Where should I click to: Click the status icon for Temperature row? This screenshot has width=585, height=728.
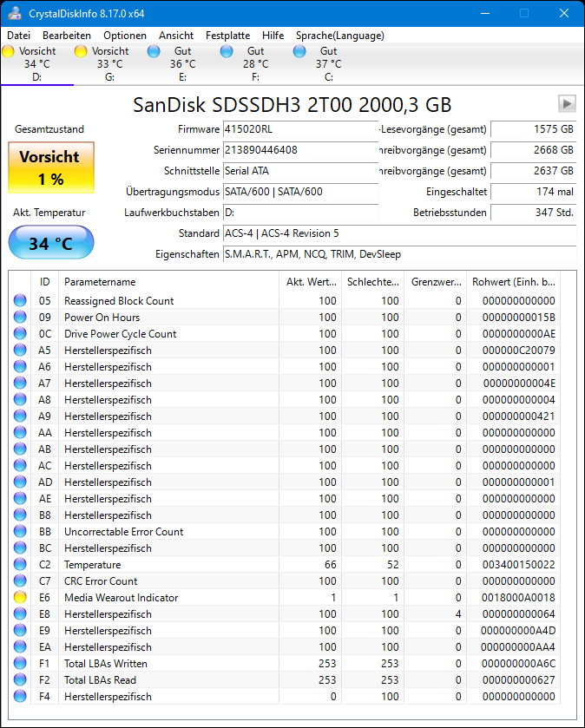[x=20, y=564]
